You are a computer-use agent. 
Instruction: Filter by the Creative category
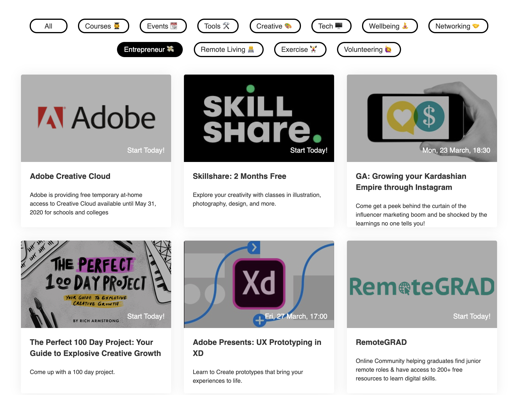tap(275, 26)
